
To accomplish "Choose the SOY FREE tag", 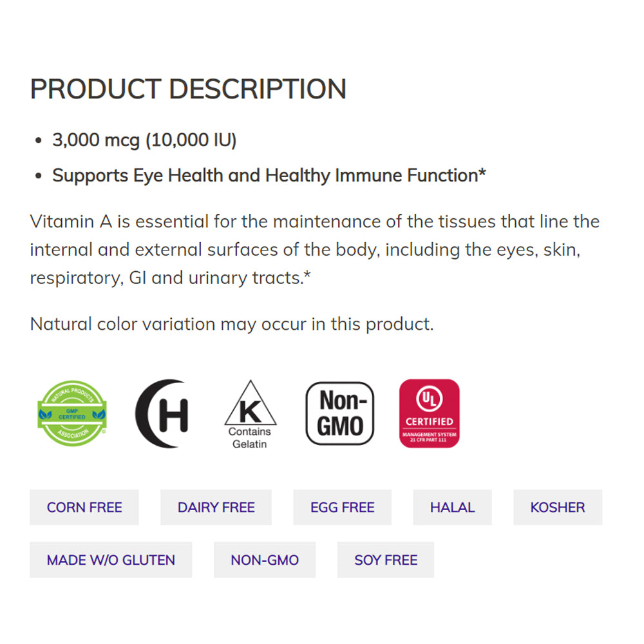I will 386,560.
